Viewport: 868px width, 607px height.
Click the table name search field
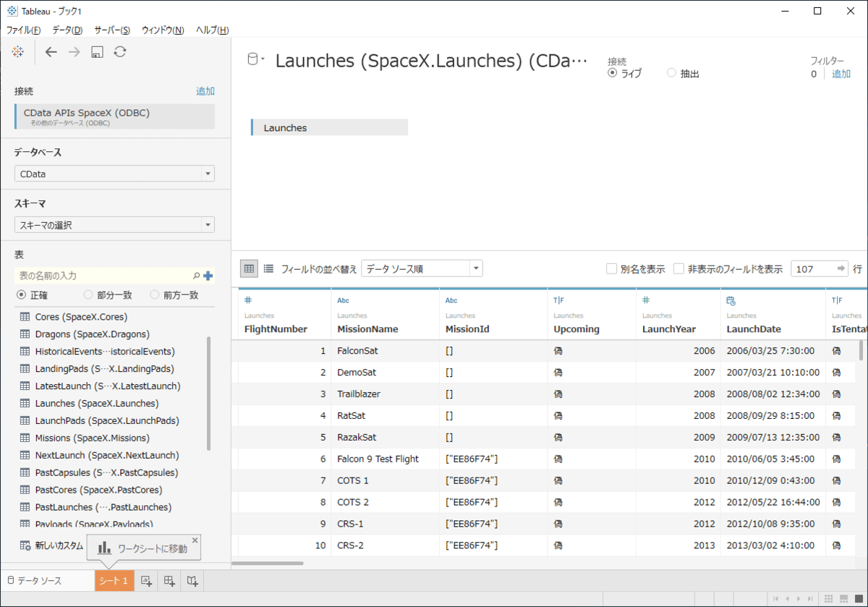coord(101,276)
